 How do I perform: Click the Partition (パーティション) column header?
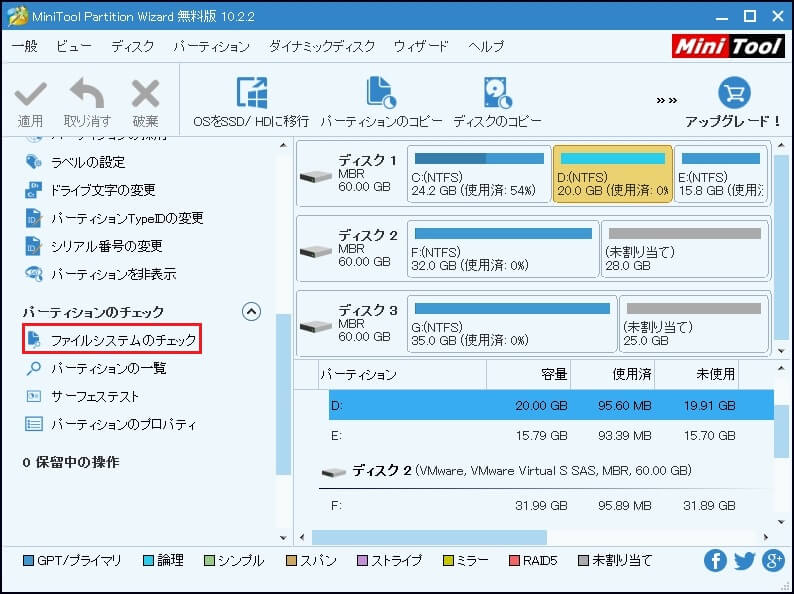click(403, 374)
